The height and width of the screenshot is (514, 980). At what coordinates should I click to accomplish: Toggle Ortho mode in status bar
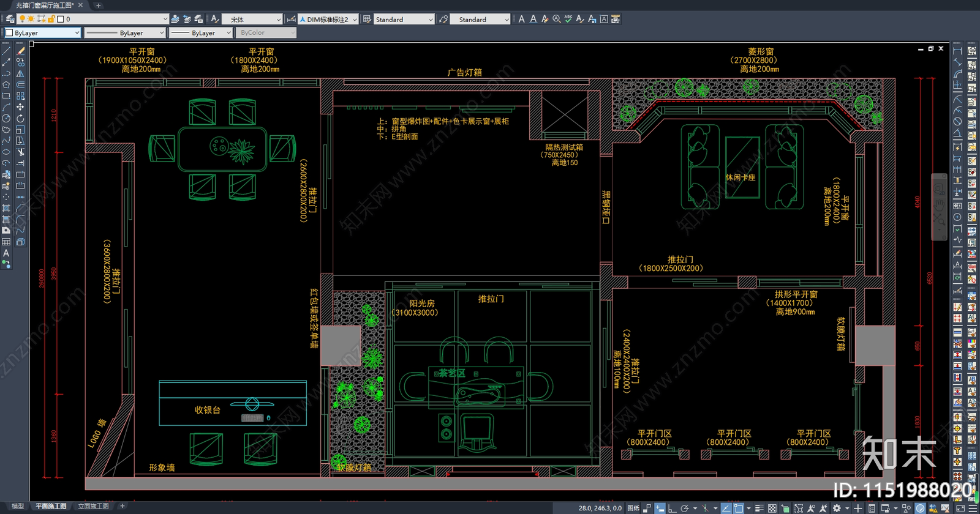672,508
